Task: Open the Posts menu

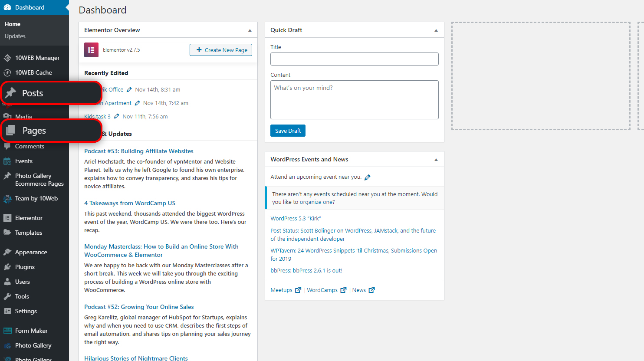Action: (51, 93)
